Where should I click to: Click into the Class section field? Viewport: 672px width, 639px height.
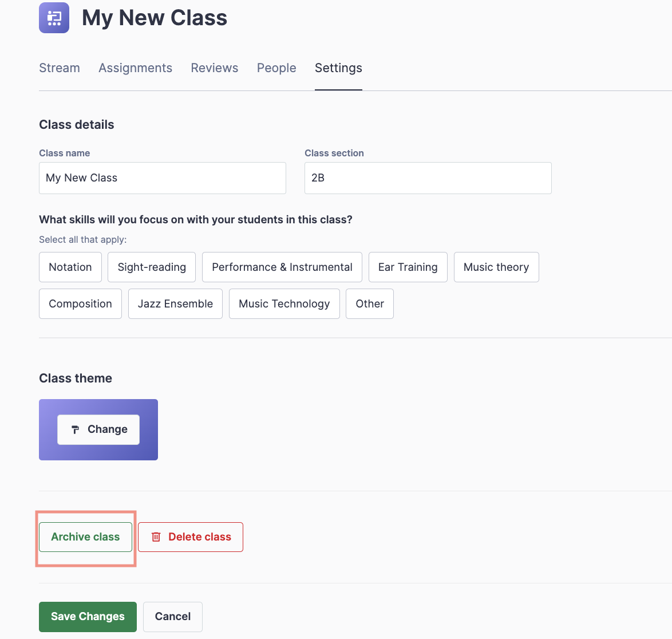[x=428, y=178]
